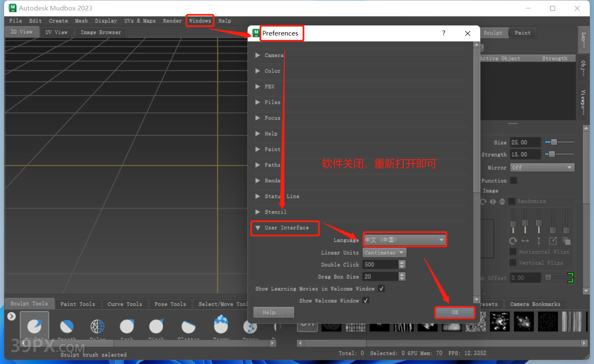
Task: Pick the Relax tool globe icon
Action: click(97, 326)
